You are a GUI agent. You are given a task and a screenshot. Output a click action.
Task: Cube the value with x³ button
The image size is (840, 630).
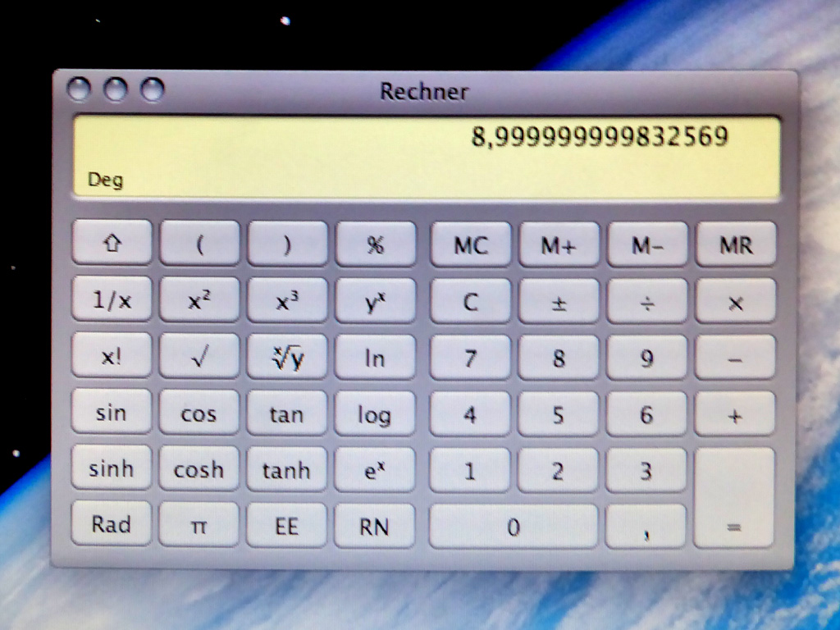click(287, 300)
